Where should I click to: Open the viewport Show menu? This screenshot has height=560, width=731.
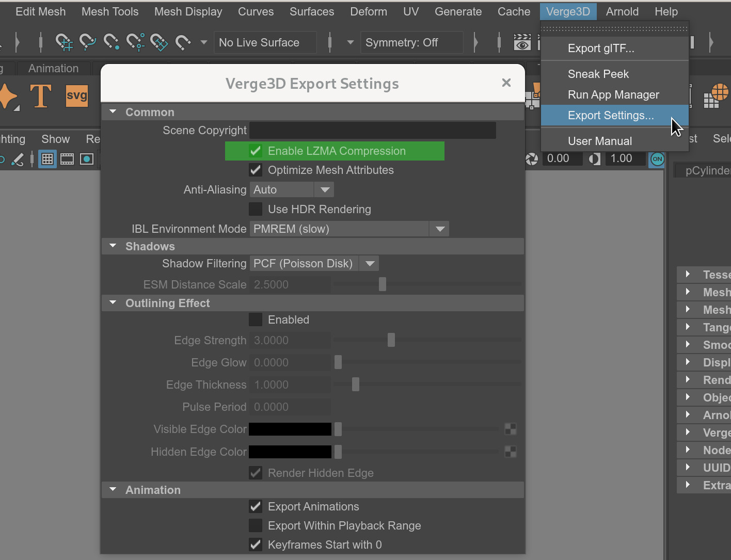(x=55, y=139)
